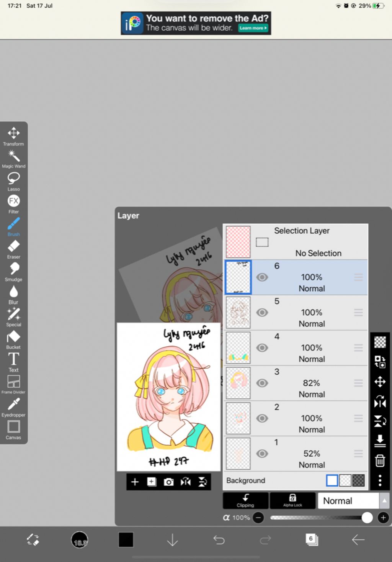Open brush size 18.3 settings

click(x=80, y=540)
